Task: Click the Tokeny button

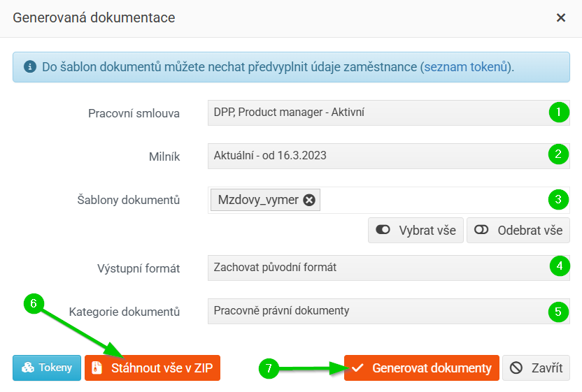Action: tap(46, 368)
